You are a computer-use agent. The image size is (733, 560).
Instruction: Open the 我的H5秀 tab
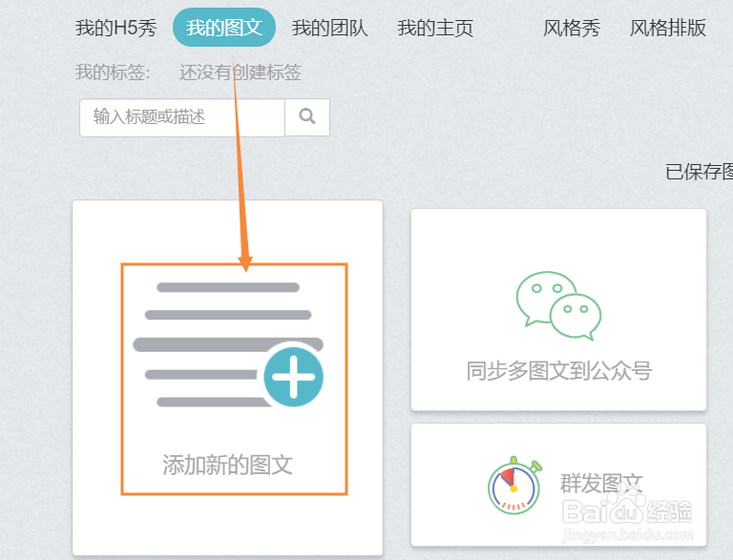click(x=115, y=28)
